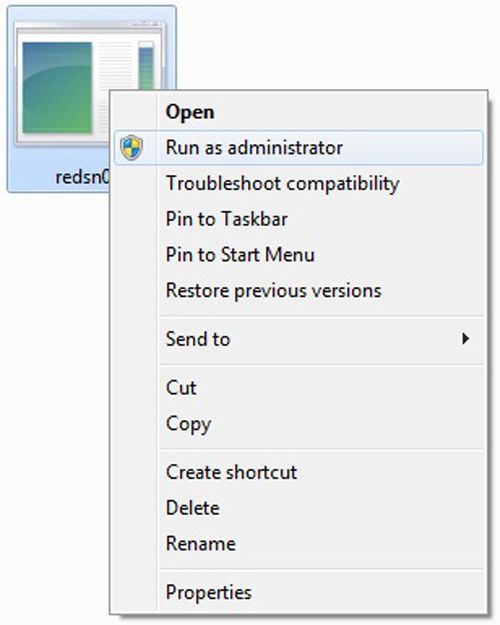Click empty white area above the menu
Image resolution: width=500 pixels, height=625 pixels.
[335, 44]
